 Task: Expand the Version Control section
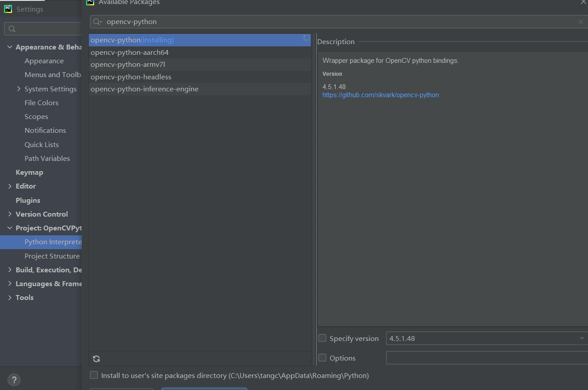tap(10, 214)
